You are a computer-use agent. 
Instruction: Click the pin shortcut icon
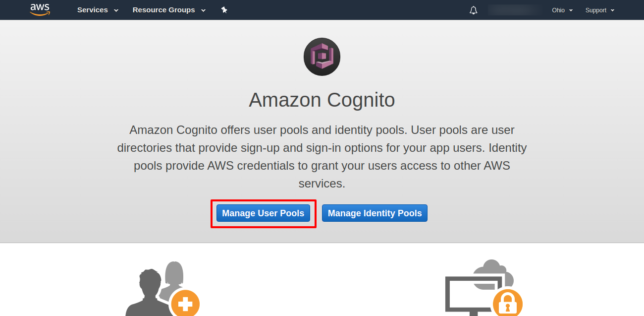point(224,10)
